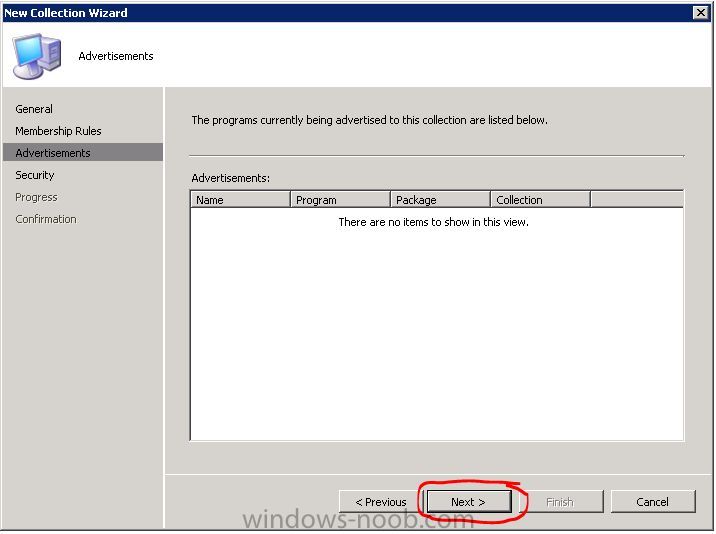Click the Next > button

coord(469,502)
